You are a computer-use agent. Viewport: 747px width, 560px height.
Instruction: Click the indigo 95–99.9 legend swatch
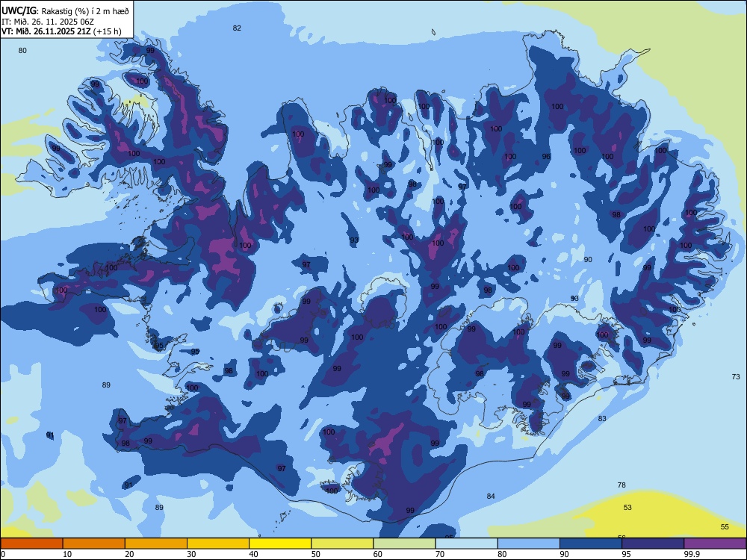653,544
